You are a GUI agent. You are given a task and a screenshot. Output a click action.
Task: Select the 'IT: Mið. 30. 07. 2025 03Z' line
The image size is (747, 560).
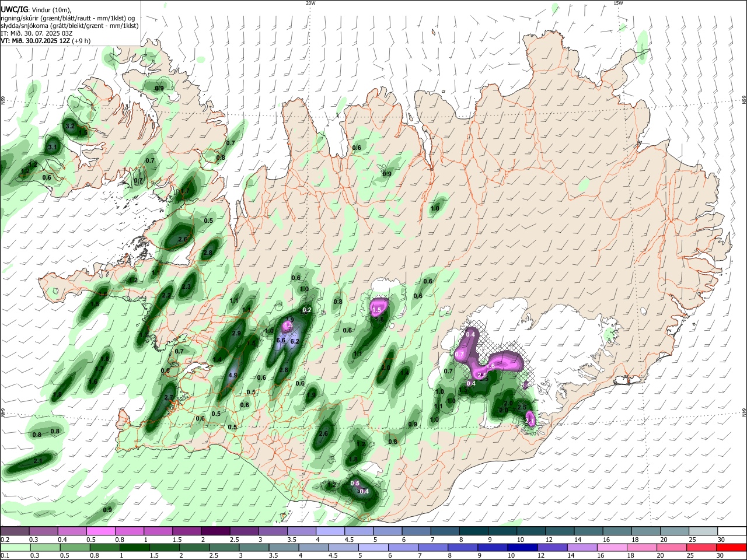pos(36,33)
